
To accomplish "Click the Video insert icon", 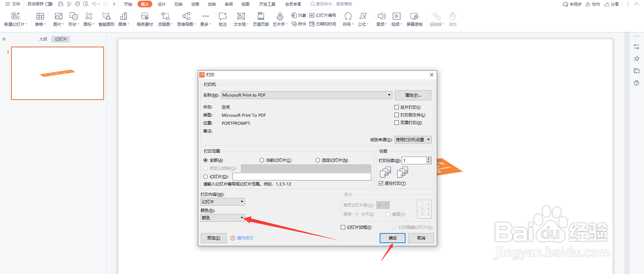I will point(396,16).
